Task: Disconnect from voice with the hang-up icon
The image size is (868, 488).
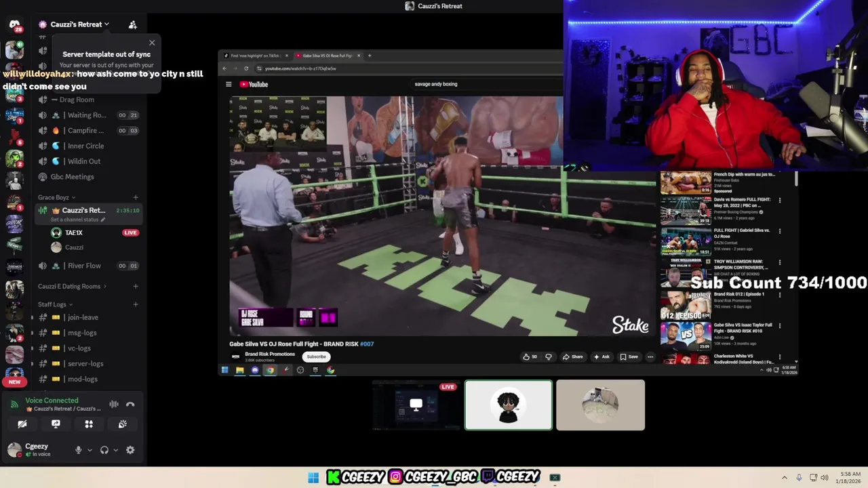Action: [130, 404]
